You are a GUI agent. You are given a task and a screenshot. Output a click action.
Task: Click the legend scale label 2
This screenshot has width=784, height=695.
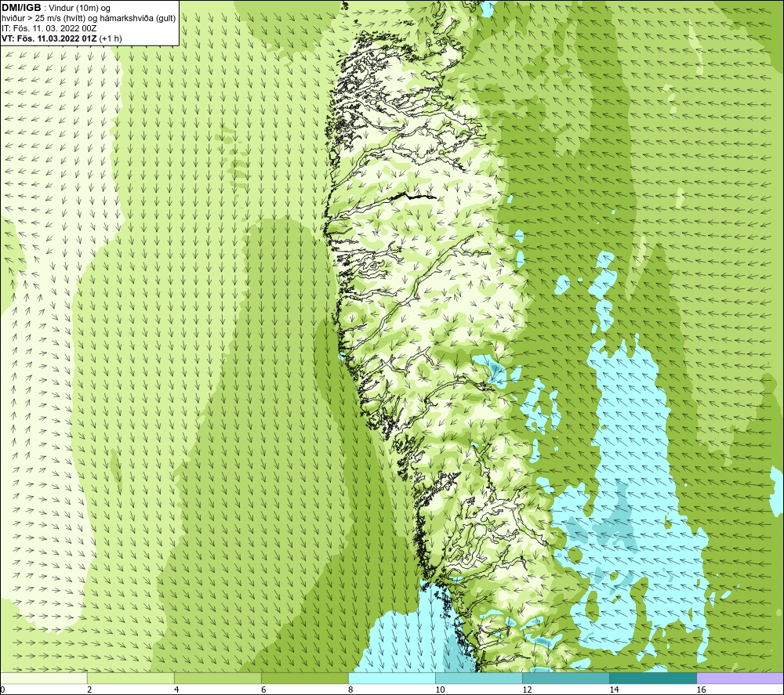pos(89,690)
